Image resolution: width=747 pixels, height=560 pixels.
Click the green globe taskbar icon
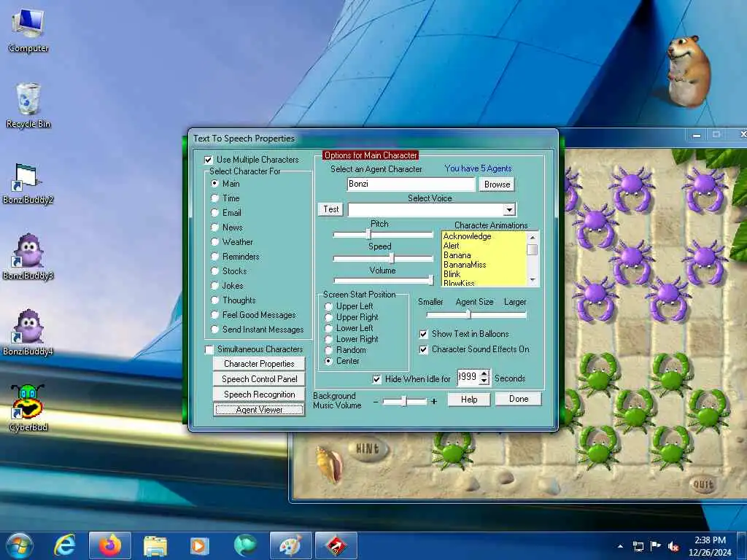(x=245, y=545)
